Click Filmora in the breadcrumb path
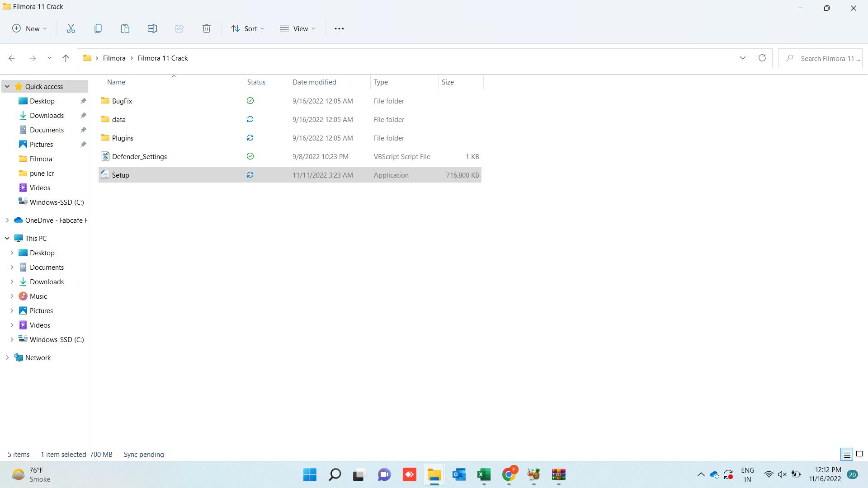 [x=114, y=58]
